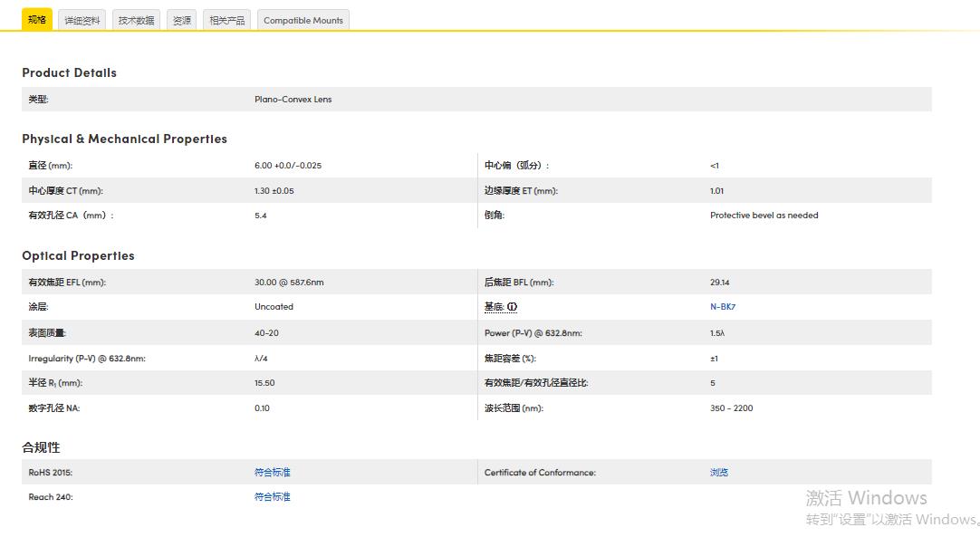Click 符合标准 next to Reach 240
Image resolution: width=980 pixels, height=537 pixels.
[272, 496]
